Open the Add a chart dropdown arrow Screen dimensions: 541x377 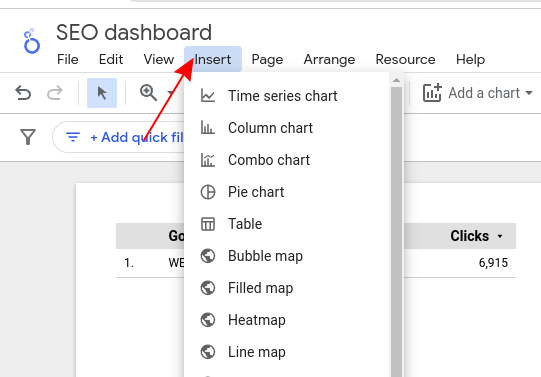coord(529,93)
